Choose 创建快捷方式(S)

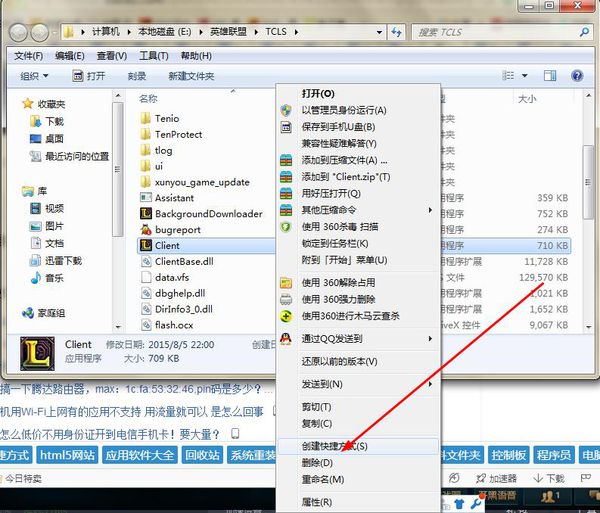[358, 446]
